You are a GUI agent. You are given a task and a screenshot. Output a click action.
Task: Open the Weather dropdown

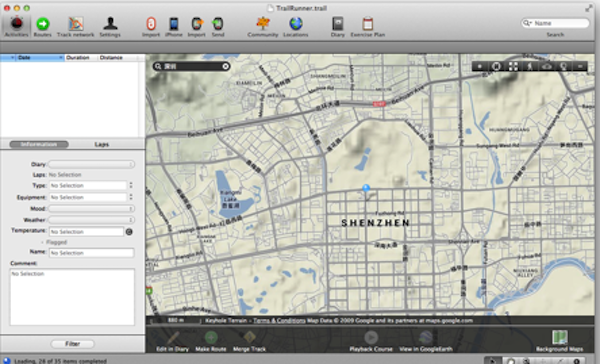click(91, 220)
